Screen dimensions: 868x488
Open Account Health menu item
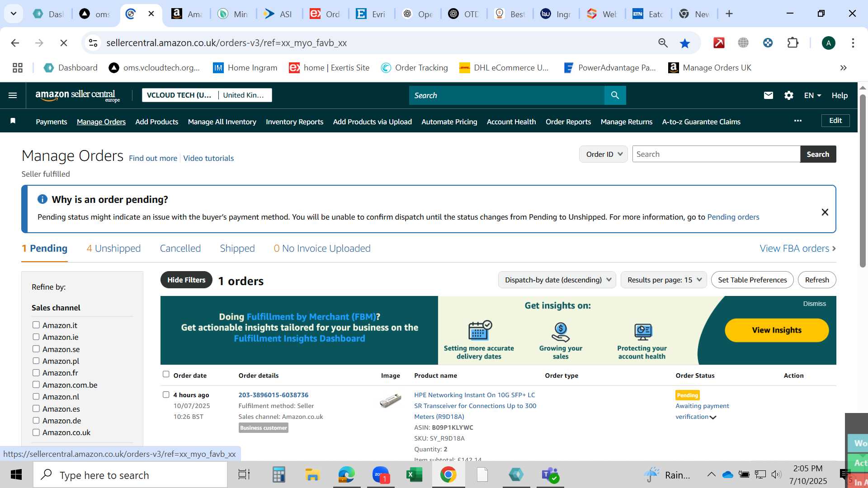(511, 122)
